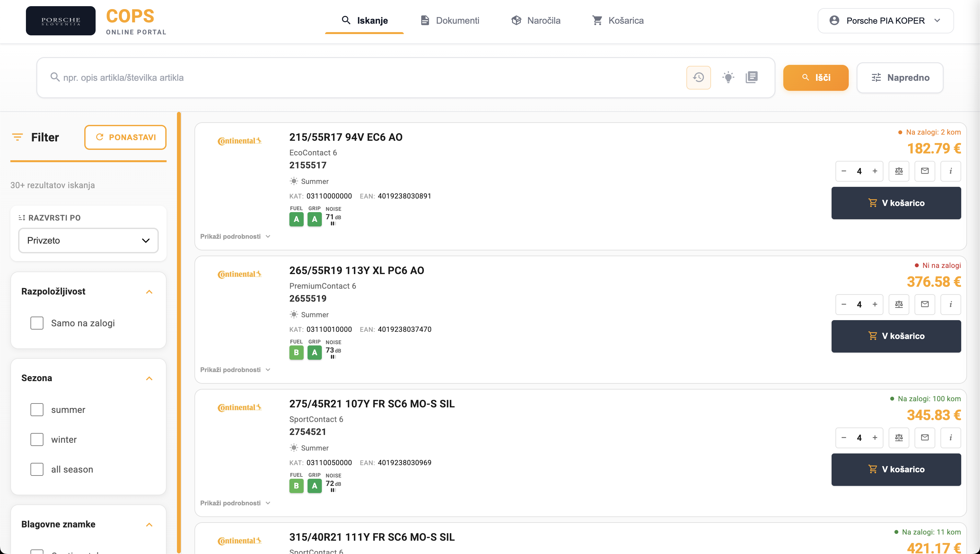Image resolution: width=980 pixels, height=554 pixels.
Task: Click the filter icon beside Filter heading
Action: (17, 137)
